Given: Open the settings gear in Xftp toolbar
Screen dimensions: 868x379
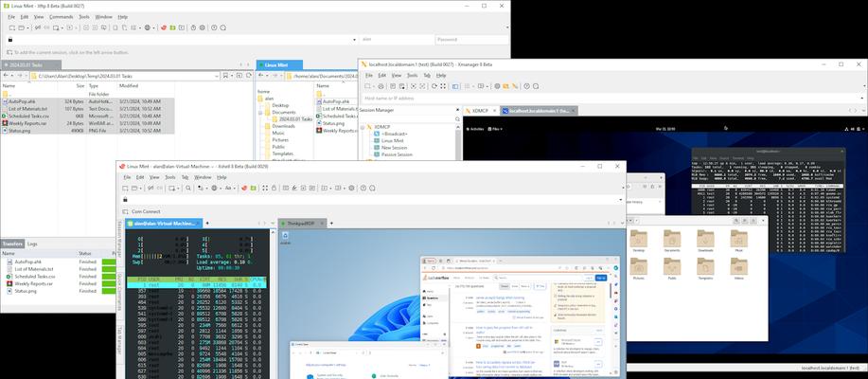Looking at the screenshot, I should point(202,27).
